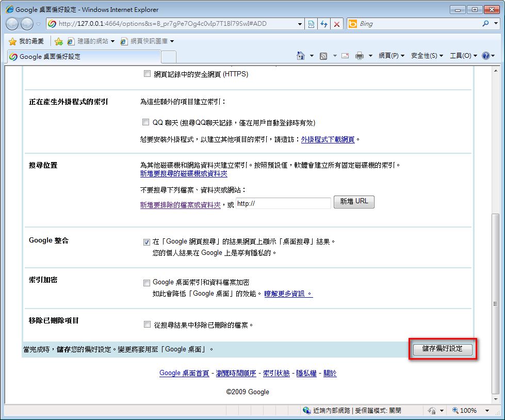Open the zoom level dropdown in status bar
This screenshot has height=420, width=505.
click(x=487, y=411)
